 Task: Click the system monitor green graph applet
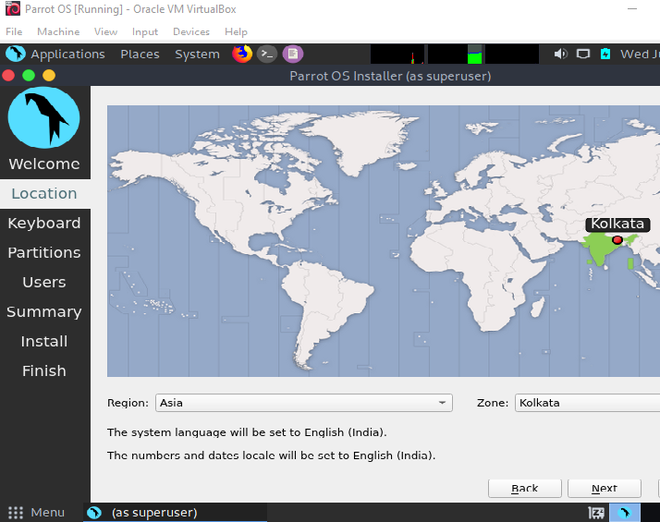[x=456, y=54]
